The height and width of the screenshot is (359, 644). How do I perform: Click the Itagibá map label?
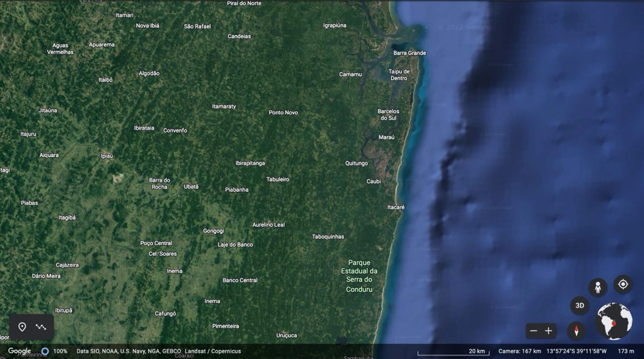pyautogui.click(x=67, y=217)
